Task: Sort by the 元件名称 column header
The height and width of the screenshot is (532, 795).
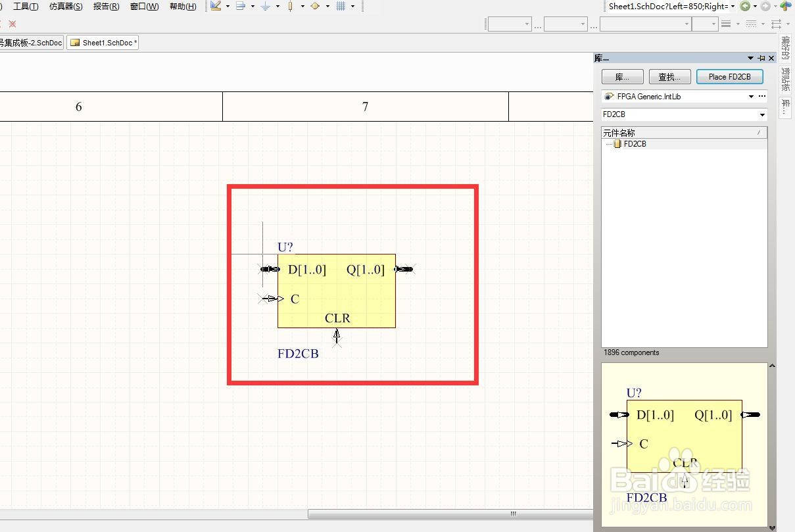Action: click(685, 133)
